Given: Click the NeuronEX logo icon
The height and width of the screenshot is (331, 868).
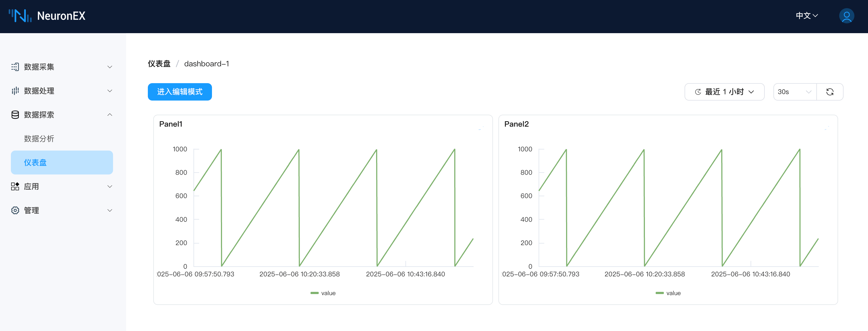Looking at the screenshot, I should pyautogui.click(x=20, y=16).
